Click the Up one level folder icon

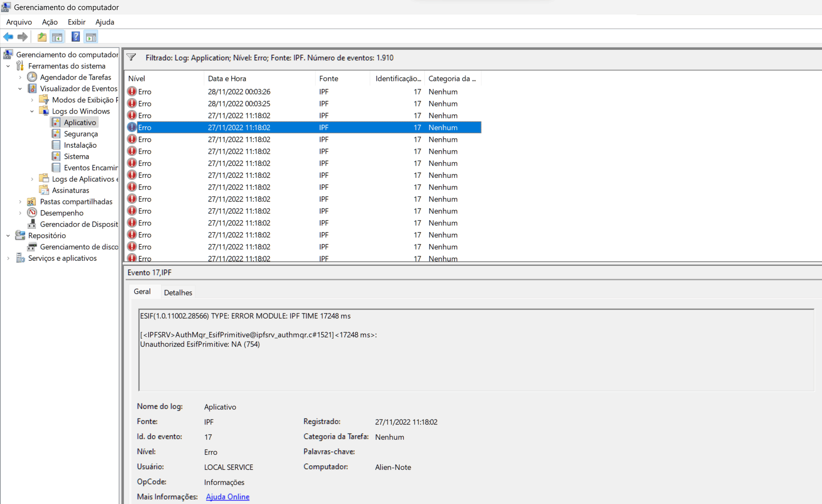[x=42, y=37]
